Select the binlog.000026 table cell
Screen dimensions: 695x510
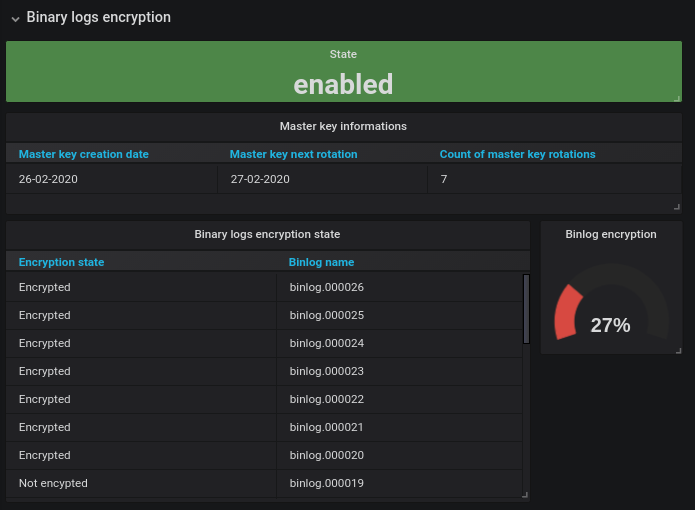[x=326, y=287]
